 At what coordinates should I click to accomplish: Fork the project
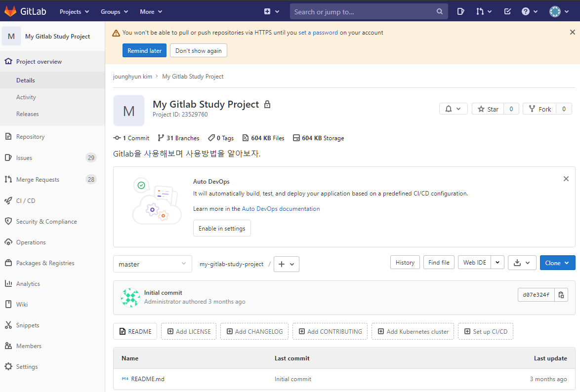(x=539, y=109)
